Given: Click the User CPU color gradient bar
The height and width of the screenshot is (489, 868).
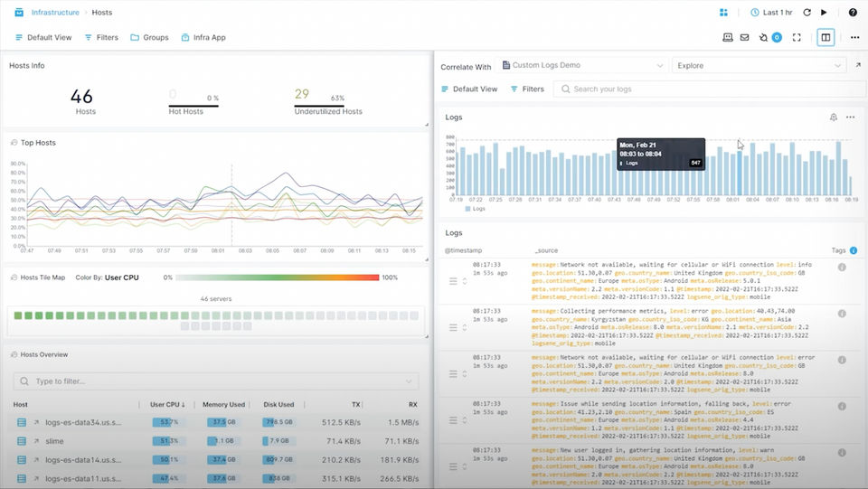Looking at the screenshot, I should 278,277.
